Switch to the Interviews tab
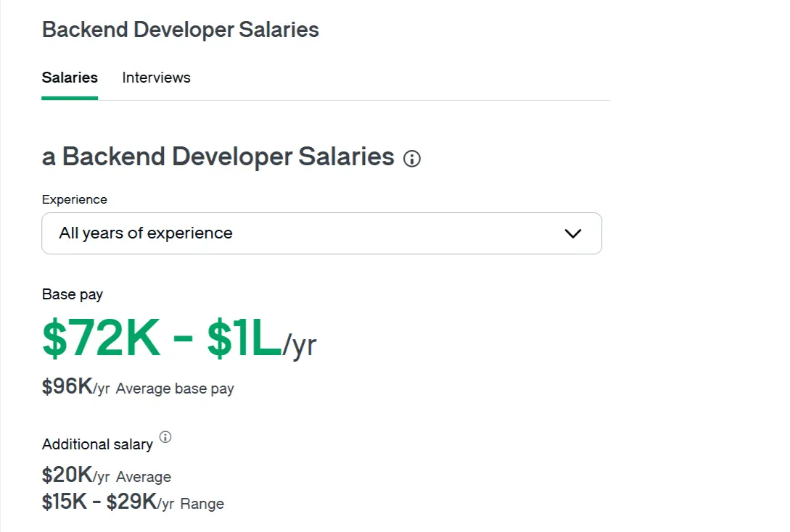The height and width of the screenshot is (532, 790). tap(156, 78)
